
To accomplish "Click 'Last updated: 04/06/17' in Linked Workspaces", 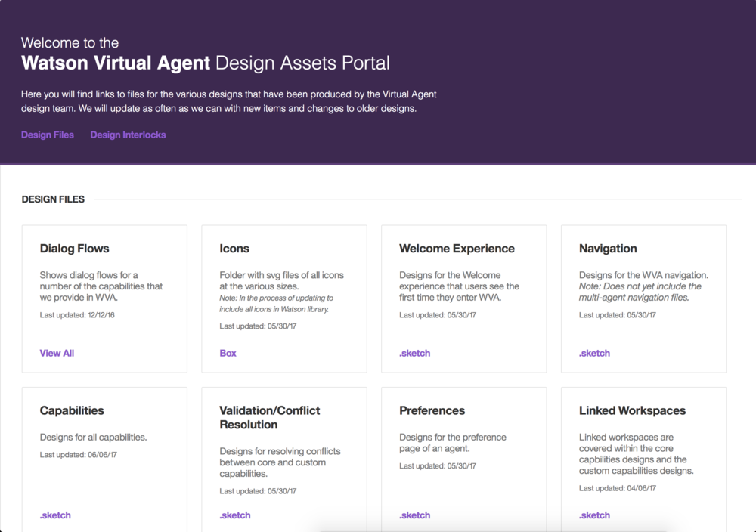I will [618, 489].
